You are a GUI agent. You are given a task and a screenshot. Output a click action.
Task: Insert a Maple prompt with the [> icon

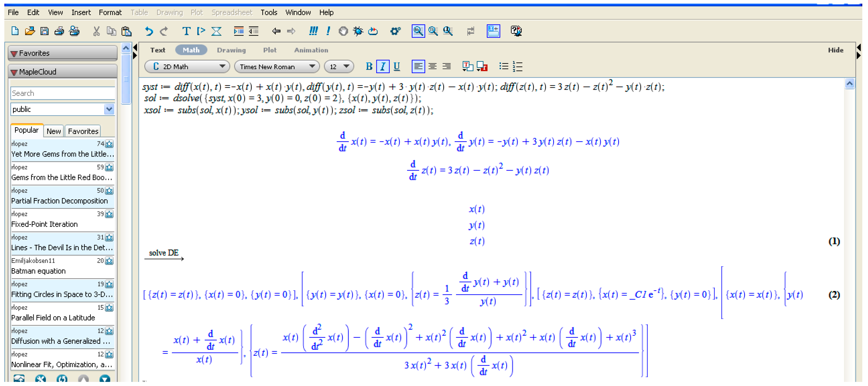coord(201,31)
